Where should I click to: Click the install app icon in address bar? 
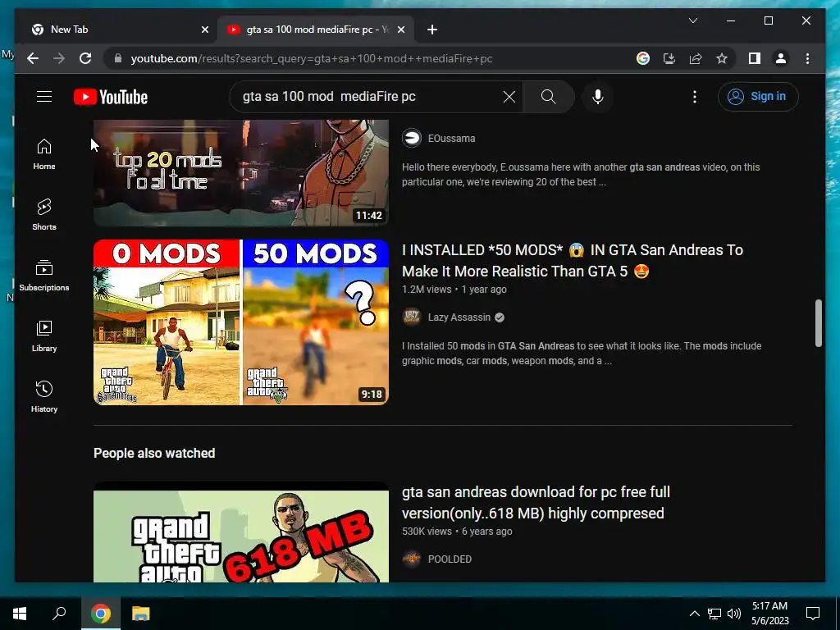[x=669, y=58]
